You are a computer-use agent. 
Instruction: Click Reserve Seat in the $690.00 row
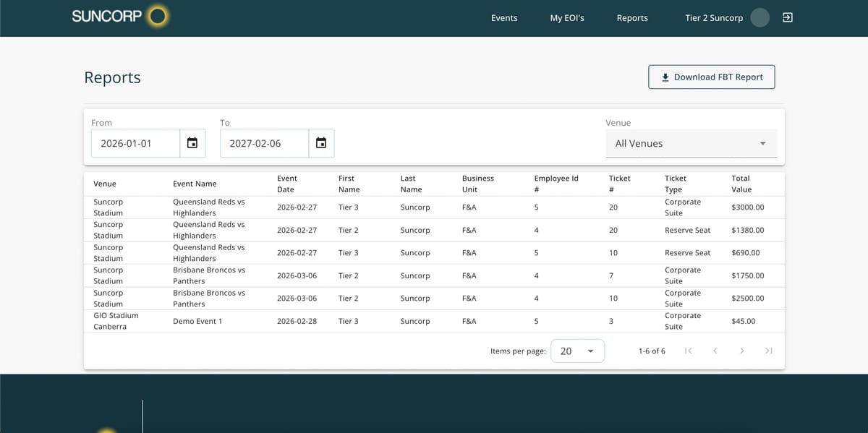point(687,253)
